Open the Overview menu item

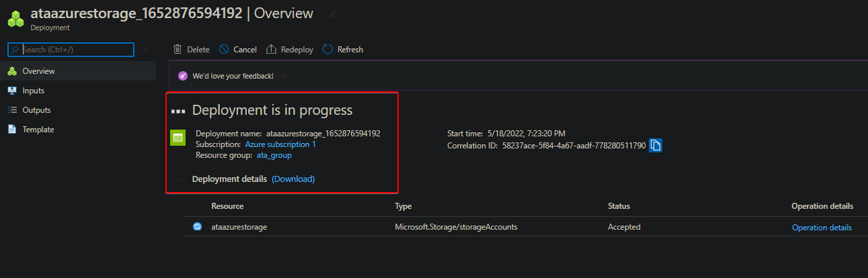78,71
